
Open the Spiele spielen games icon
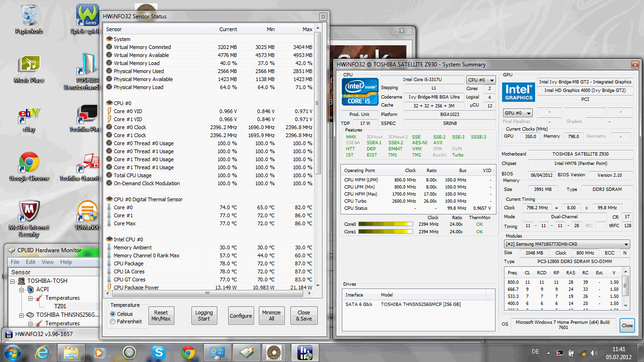(87, 19)
